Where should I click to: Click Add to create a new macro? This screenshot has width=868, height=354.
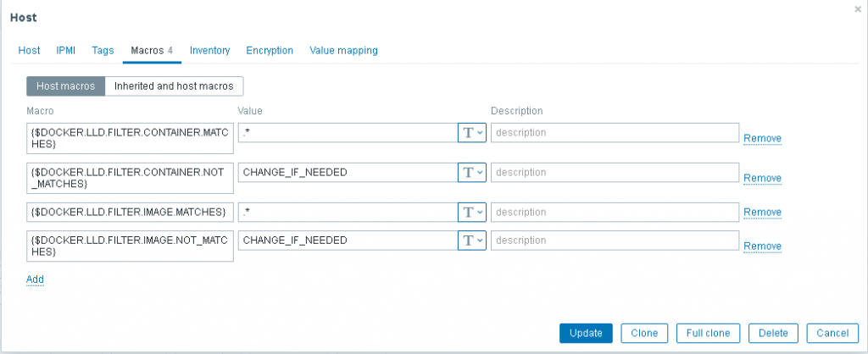(35, 279)
